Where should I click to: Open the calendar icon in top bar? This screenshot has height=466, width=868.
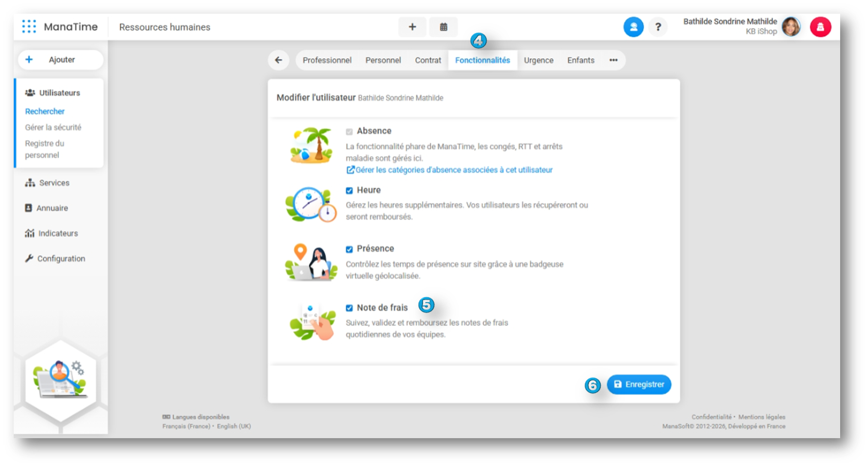(x=444, y=27)
